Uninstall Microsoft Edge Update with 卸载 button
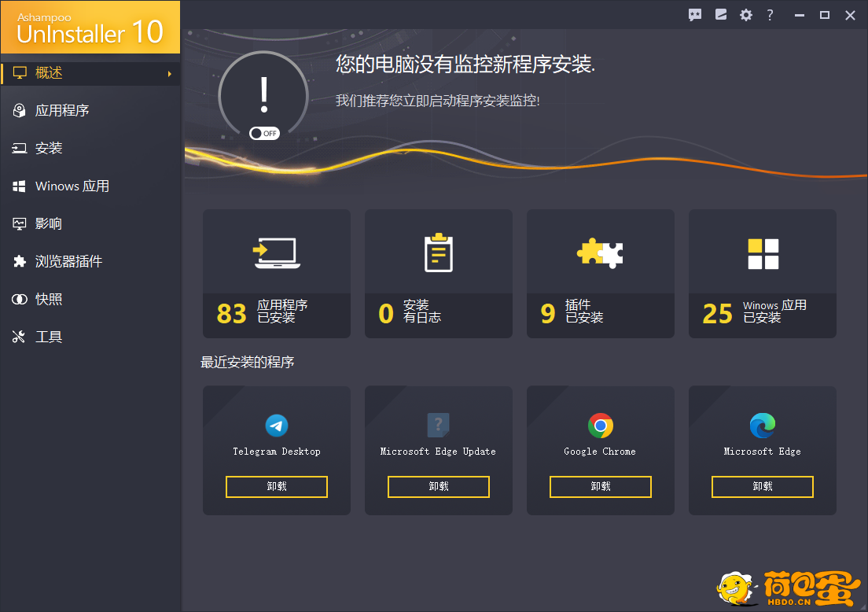This screenshot has height=612, width=868. (x=439, y=486)
